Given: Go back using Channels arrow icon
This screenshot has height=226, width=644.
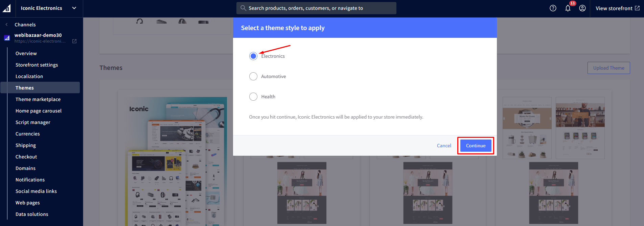Looking at the screenshot, I should [6, 25].
